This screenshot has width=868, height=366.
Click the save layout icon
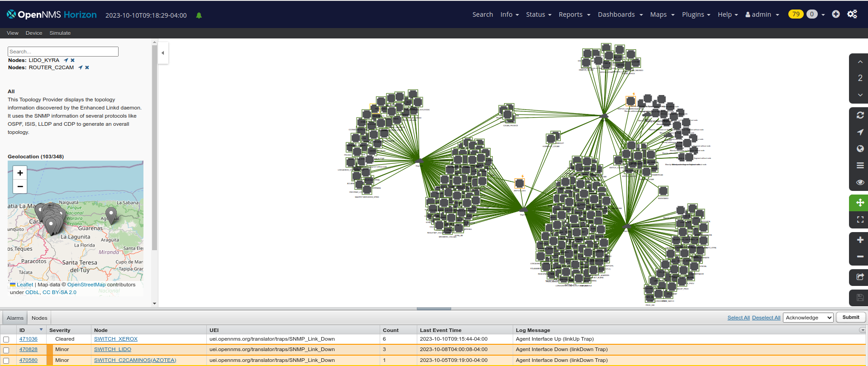click(x=860, y=297)
